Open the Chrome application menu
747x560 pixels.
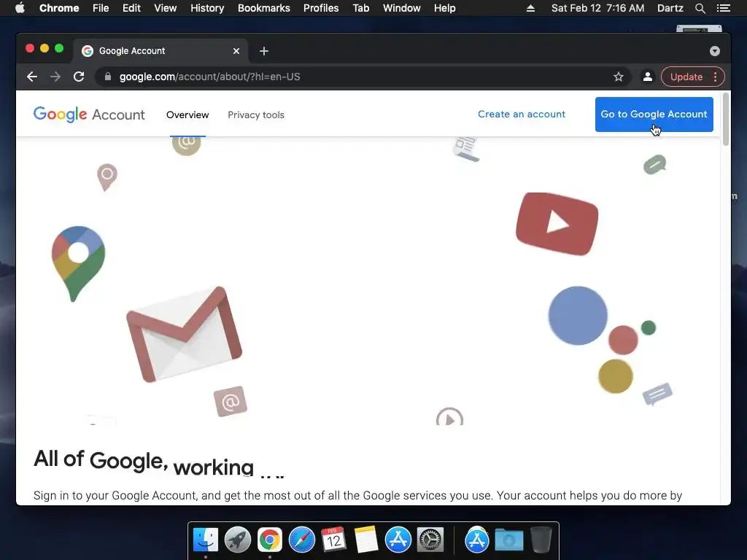[59, 8]
